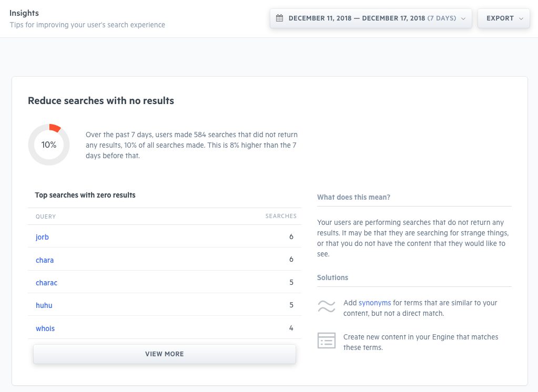Open the 'chara' query link
This screenshot has height=392, width=538.
(45, 260)
